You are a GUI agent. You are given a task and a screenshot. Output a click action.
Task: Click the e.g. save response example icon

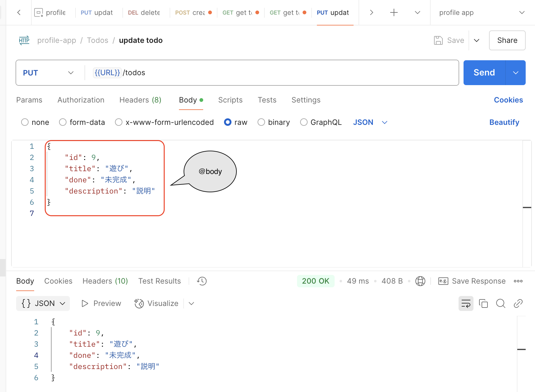(443, 281)
